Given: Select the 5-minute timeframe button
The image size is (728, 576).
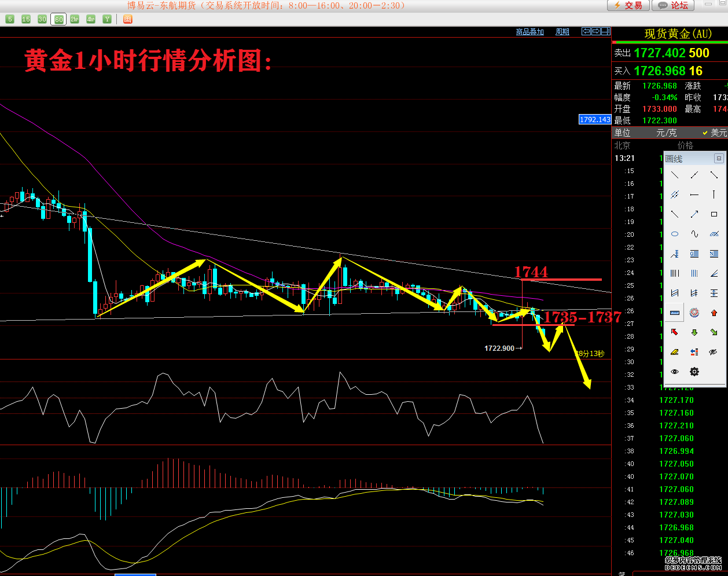Looking at the screenshot, I should coord(10,19).
